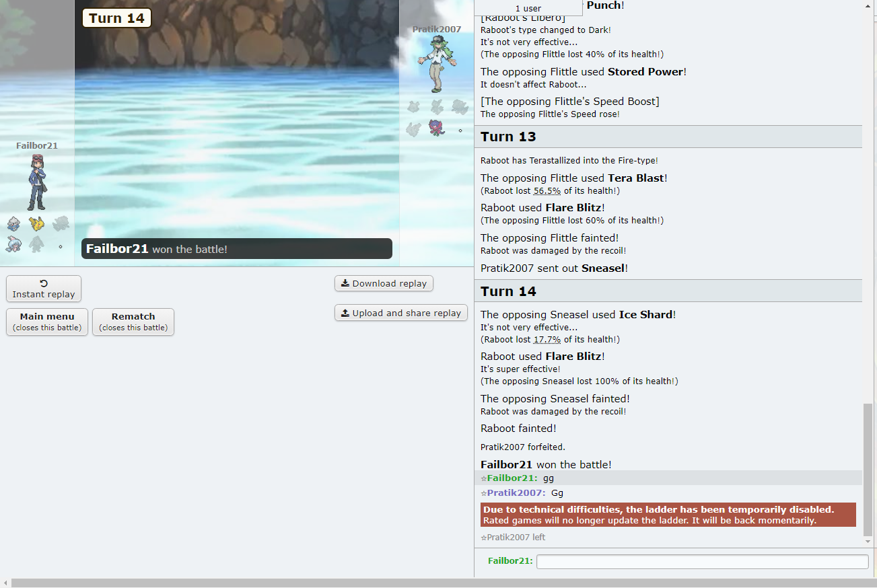
Task: Click the Failbor21 label beside chat input
Action: pyautogui.click(x=510, y=561)
